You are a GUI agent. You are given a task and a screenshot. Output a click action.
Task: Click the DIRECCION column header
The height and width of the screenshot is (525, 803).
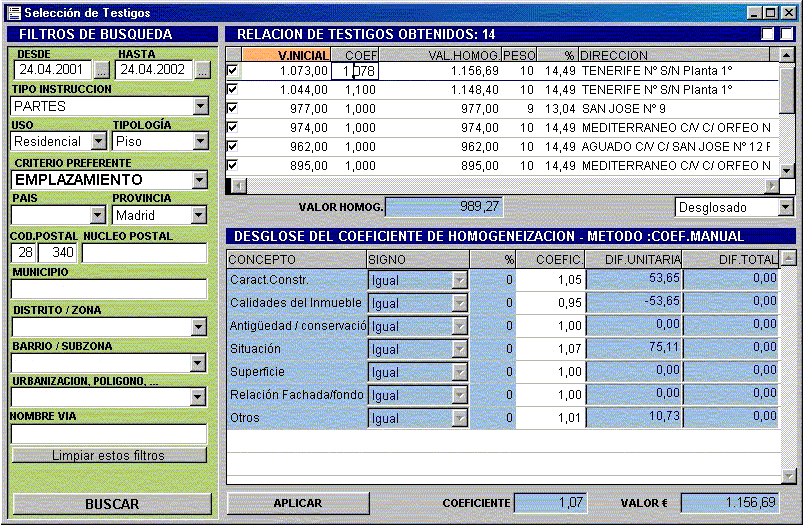pos(674,55)
